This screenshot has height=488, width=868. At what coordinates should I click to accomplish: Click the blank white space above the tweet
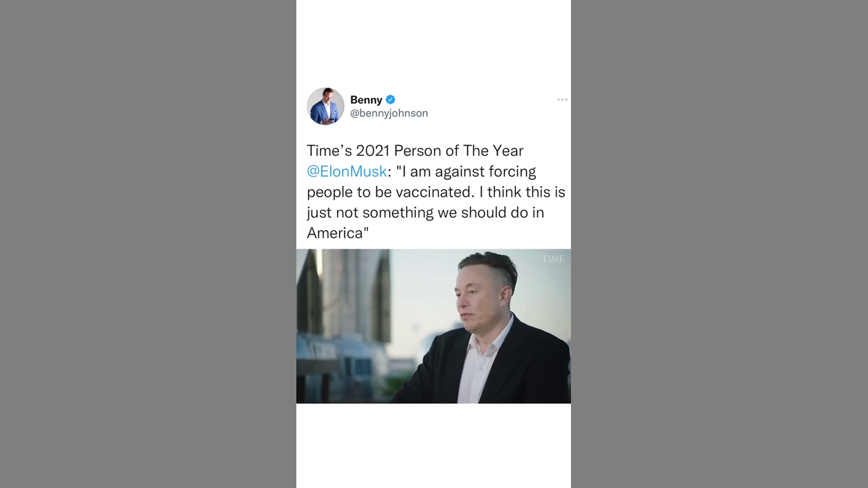[433, 41]
